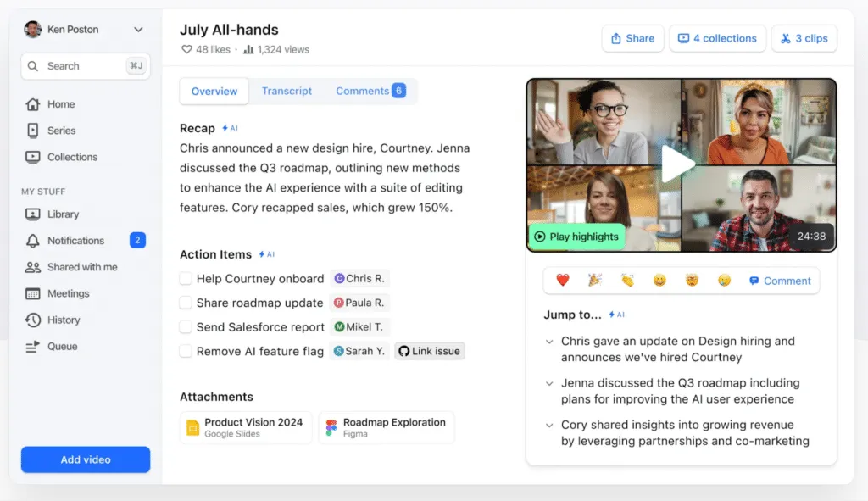
Task: Expand Chris's design hiring update chapter
Action: click(x=548, y=341)
